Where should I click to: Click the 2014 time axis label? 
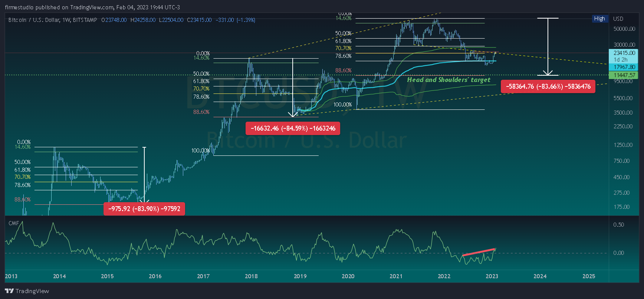pos(59,276)
